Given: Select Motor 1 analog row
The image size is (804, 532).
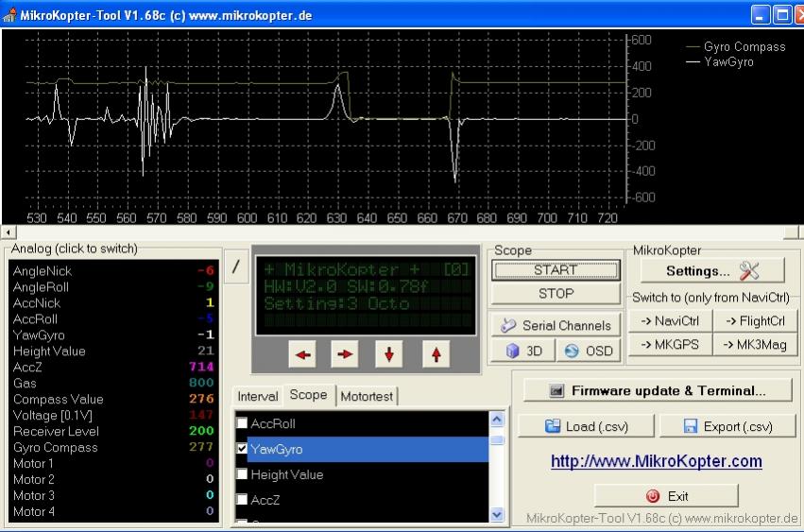Looking at the screenshot, I should click(112, 463).
